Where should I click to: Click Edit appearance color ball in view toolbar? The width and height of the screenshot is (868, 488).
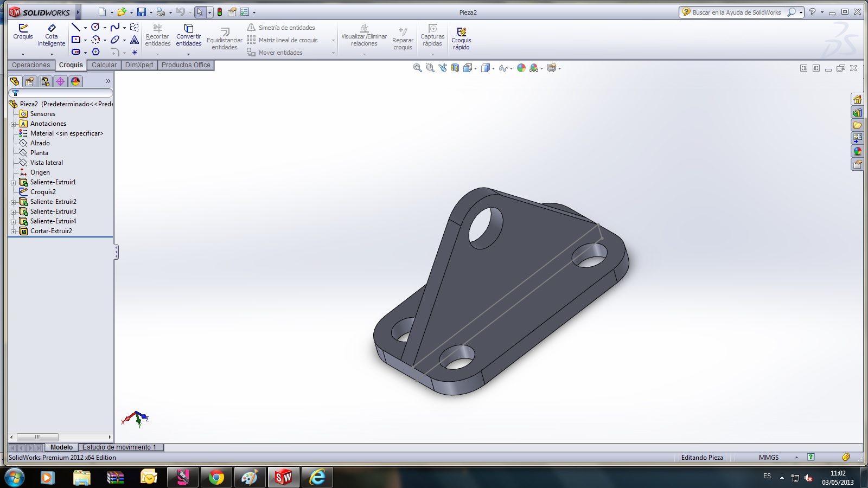[x=521, y=68]
